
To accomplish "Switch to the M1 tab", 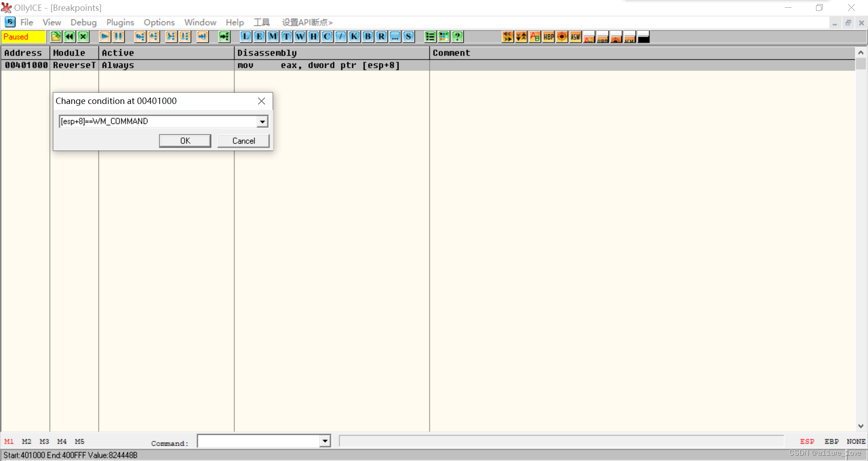I will 9,442.
